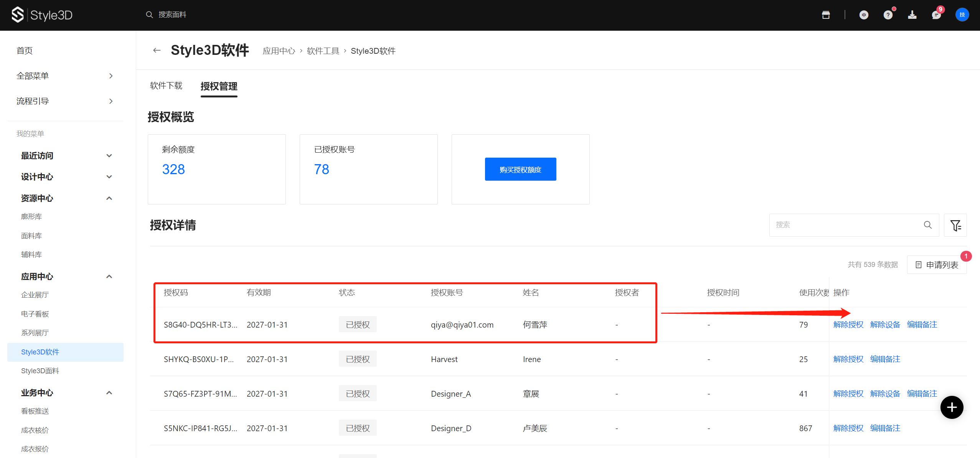This screenshot has width=980, height=458.
Task: Open Style3D面料 in the sidebar
Action: tap(40, 371)
